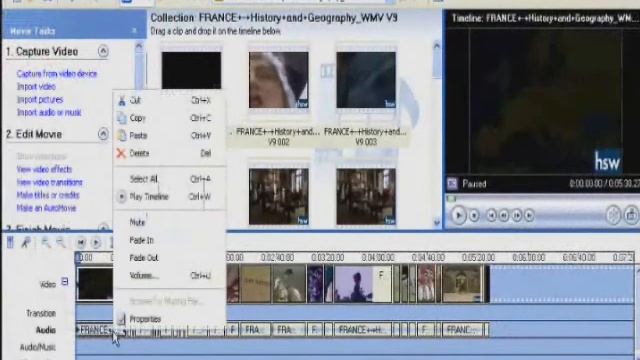
Task: Open View video transitions link
Action: pos(49,182)
